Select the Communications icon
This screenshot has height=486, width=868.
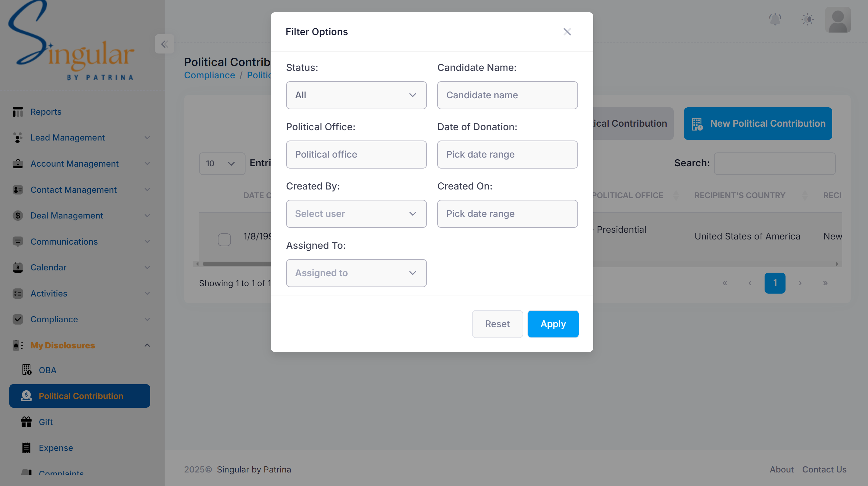17,241
